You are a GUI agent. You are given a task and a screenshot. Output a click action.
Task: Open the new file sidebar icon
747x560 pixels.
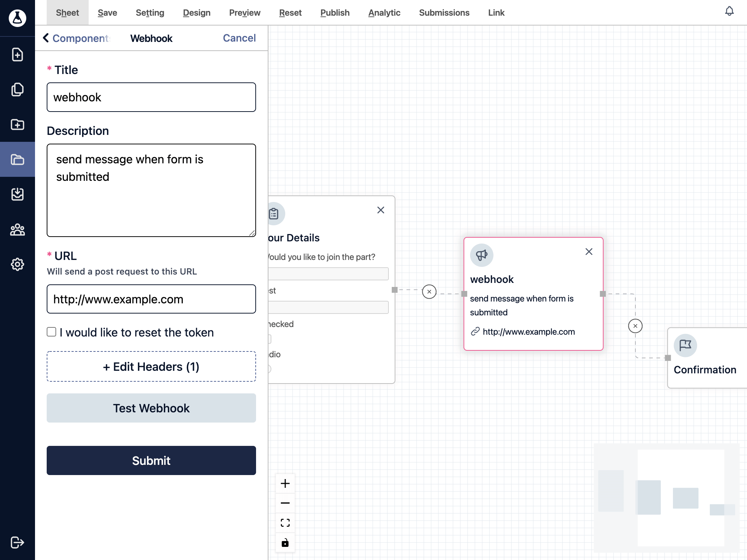pyautogui.click(x=18, y=55)
